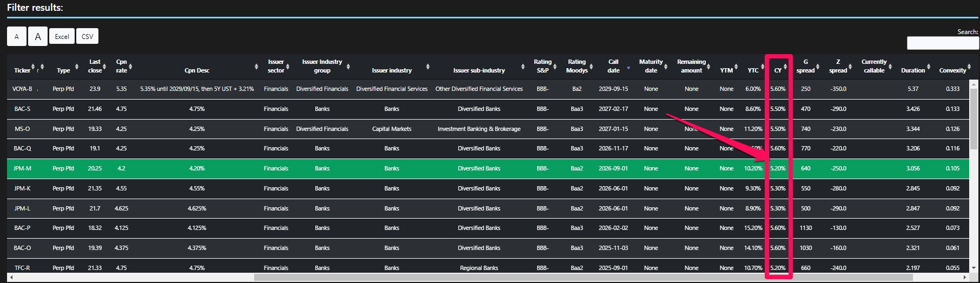Sort by the Cpn Desc column header
This screenshot has width=980, height=283.
pos(197,70)
